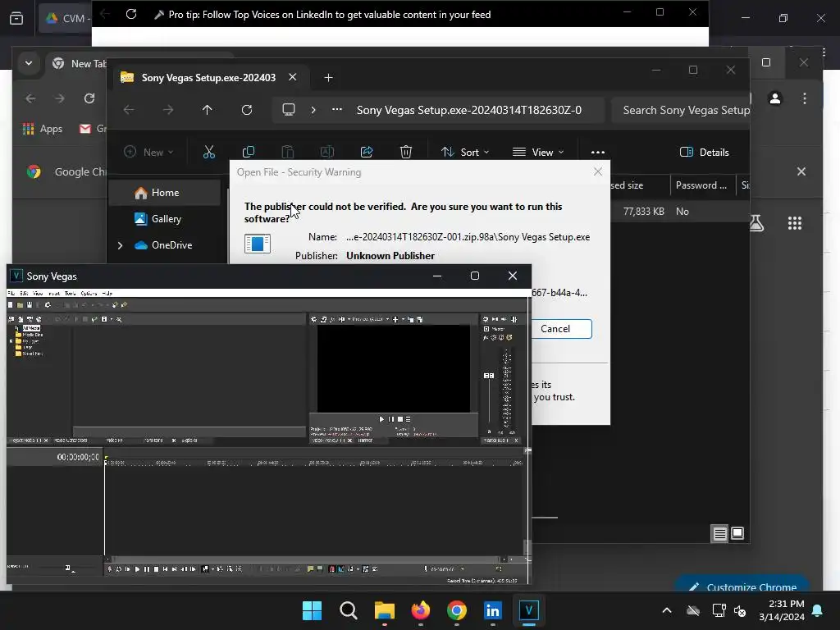Switch to Transitions tab in Vegas
Image resolution: width=840 pixels, height=630 pixels.
pos(153,441)
